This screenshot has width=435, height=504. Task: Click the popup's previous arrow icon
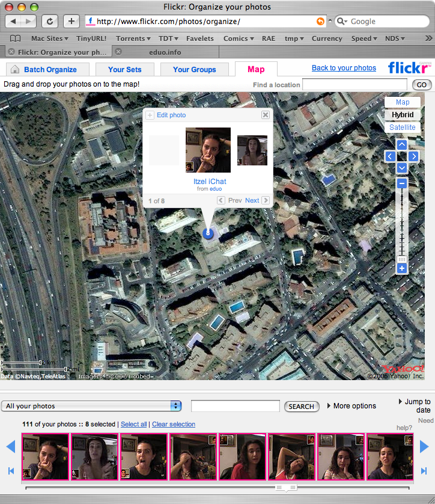[221, 200]
